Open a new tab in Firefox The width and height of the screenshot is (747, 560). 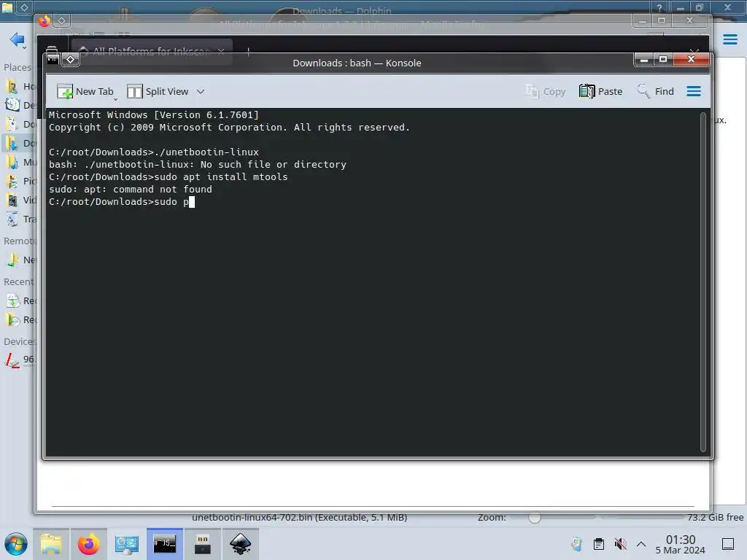pyautogui.click(x=248, y=52)
